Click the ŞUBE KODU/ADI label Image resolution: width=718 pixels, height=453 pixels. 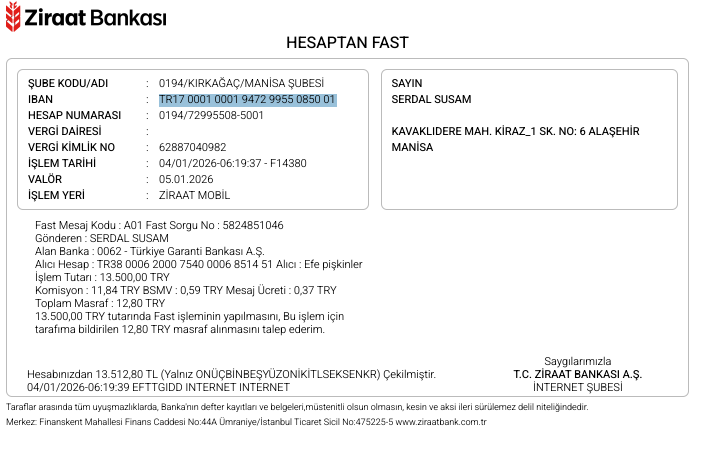68,83
